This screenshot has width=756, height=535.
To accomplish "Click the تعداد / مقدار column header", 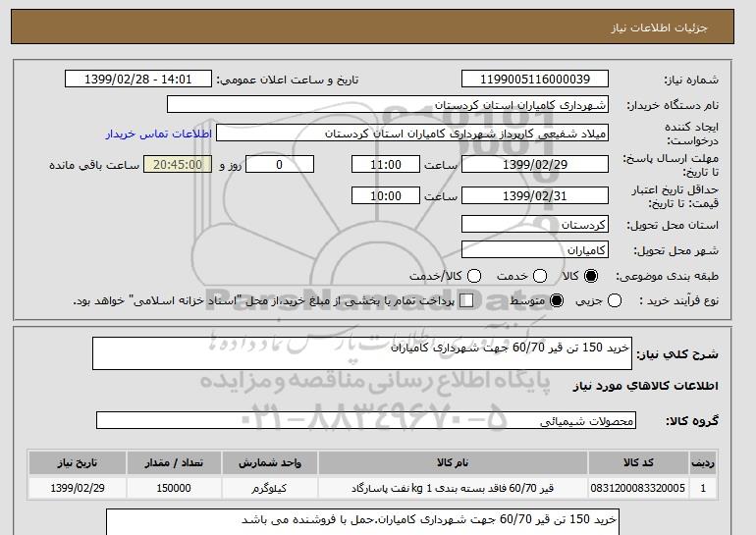I will point(174,462).
